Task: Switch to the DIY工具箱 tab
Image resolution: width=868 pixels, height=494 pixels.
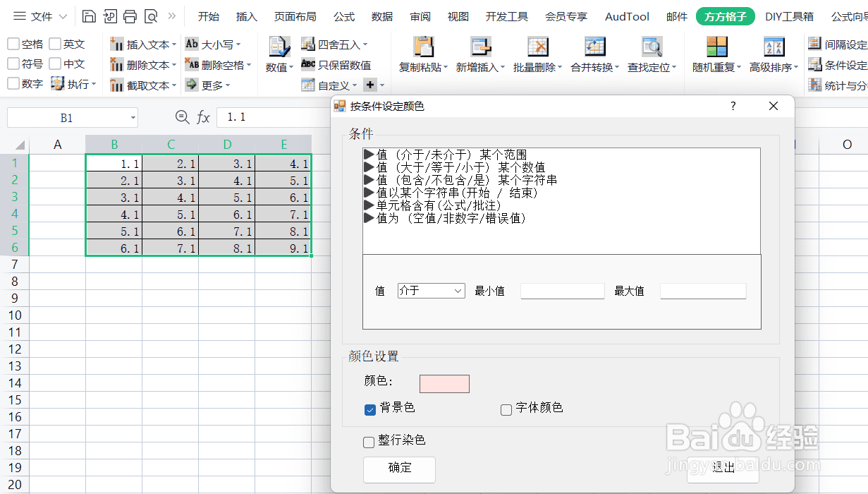Action: (790, 16)
